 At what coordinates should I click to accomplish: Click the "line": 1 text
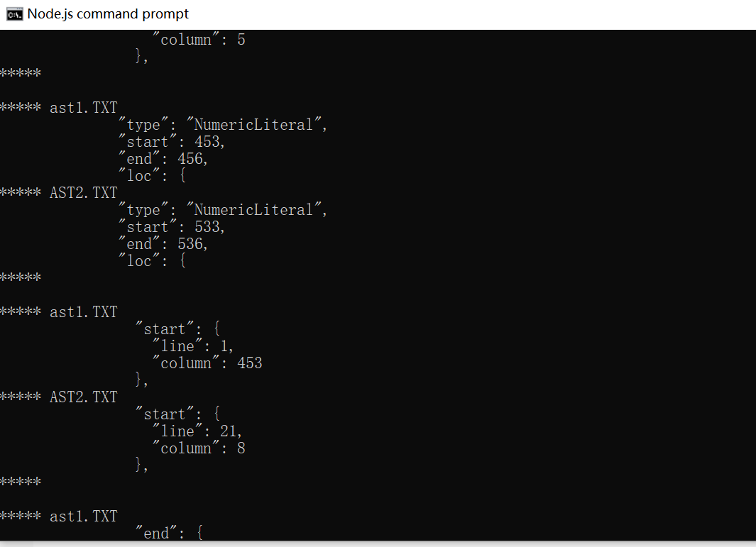pyautogui.click(x=193, y=346)
